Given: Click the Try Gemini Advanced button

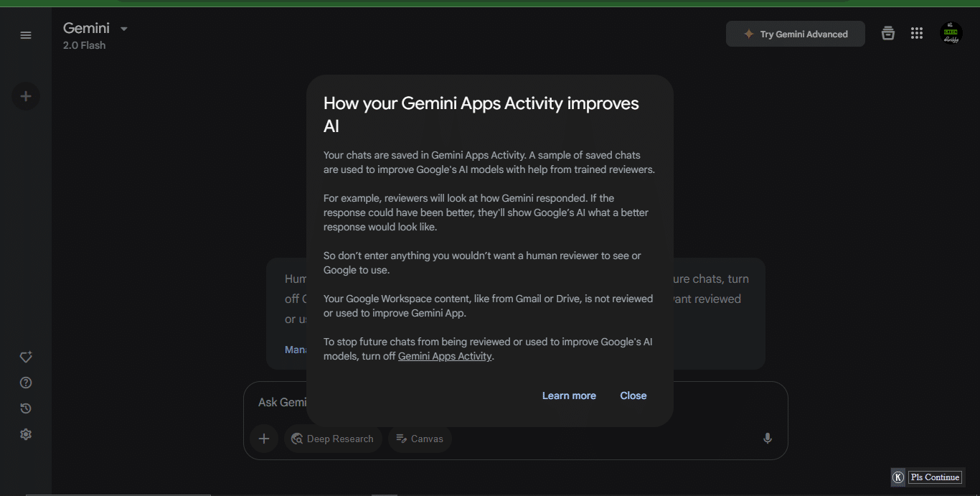Looking at the screenshot, I should (796, 34).
